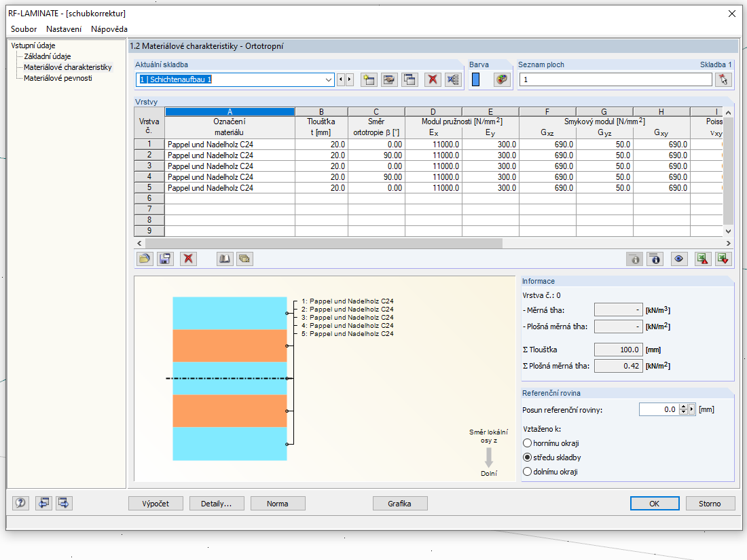Click the help question mark icon

(x=20, y=503)
